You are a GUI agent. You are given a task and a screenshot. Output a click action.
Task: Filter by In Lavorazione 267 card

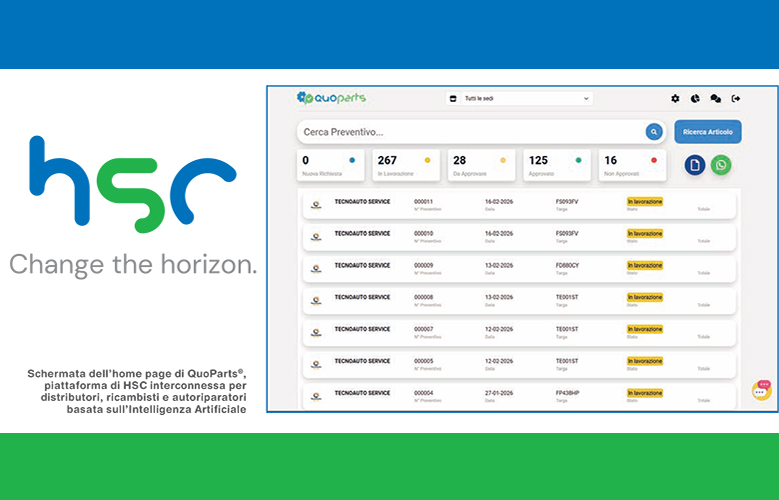click(x=406, y=166)
